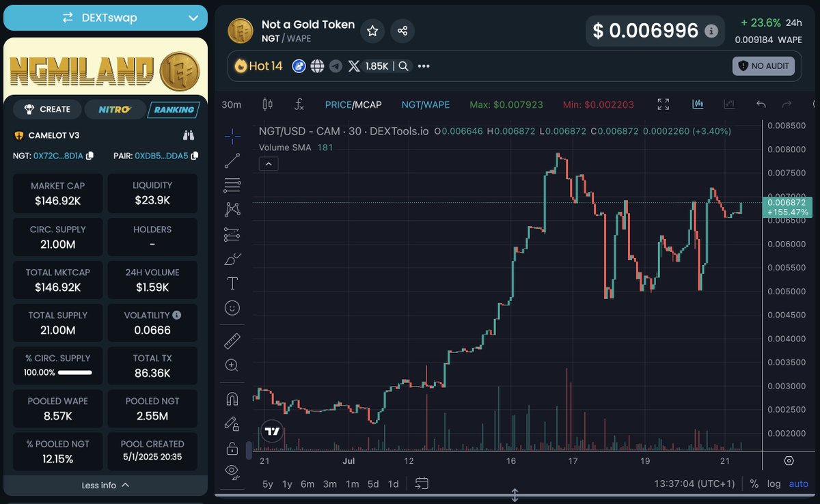Share the Not a Gold Token pair
The height and width of the screenshot is (504, 820).
pos(402,31)
